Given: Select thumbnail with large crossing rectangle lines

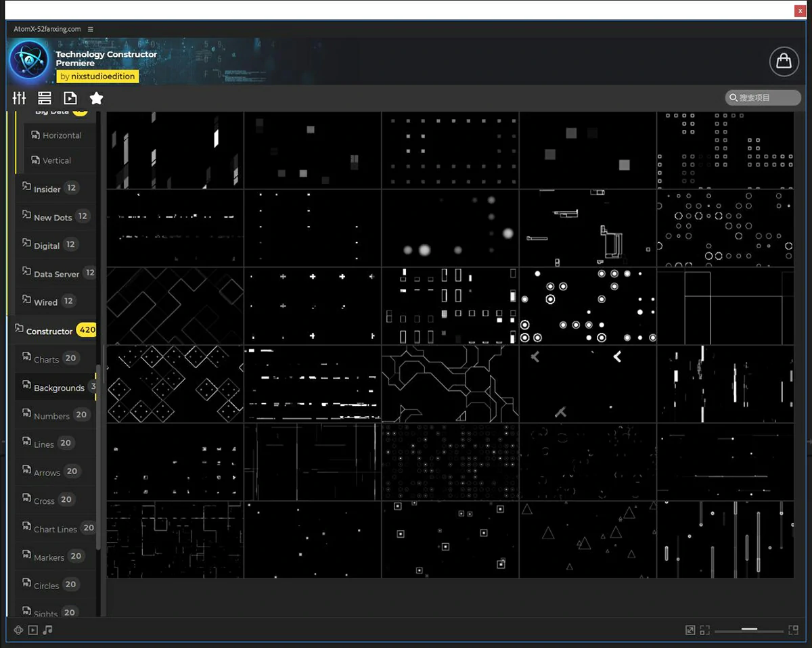Looking at the screenshot, I should pyautogui.click(x=725, y=306).
